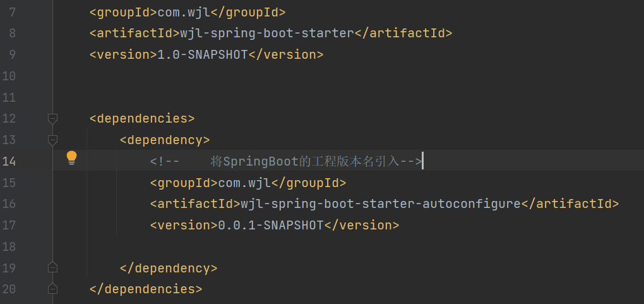This screenshot has width=644, height=304.
Task: Click line number 10 in the gutter
Action: pyautogui.click(x=9, y=76)
